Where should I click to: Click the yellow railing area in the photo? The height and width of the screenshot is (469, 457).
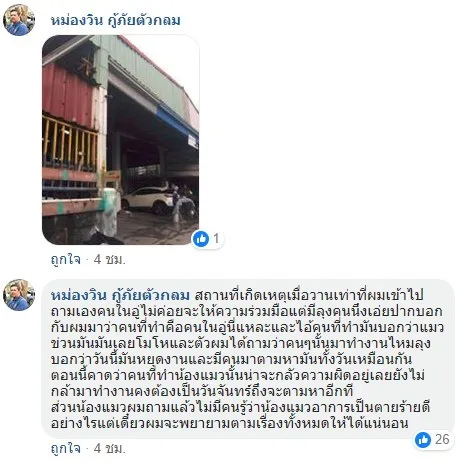[x=70, y=142]
